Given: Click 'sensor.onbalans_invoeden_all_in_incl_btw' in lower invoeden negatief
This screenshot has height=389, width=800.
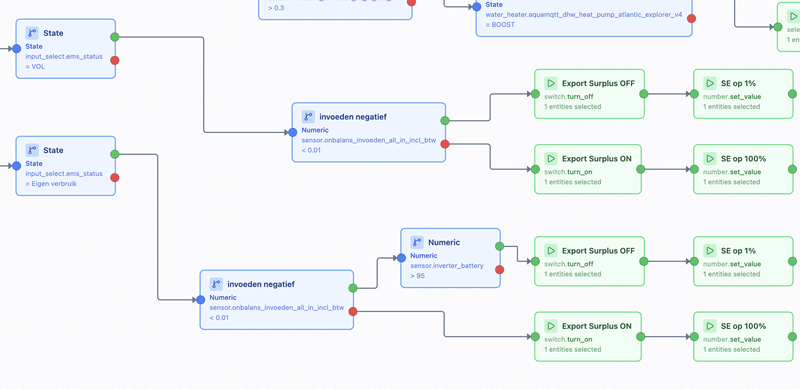Looking at the screenshot, I should click(x=277, y=307).
